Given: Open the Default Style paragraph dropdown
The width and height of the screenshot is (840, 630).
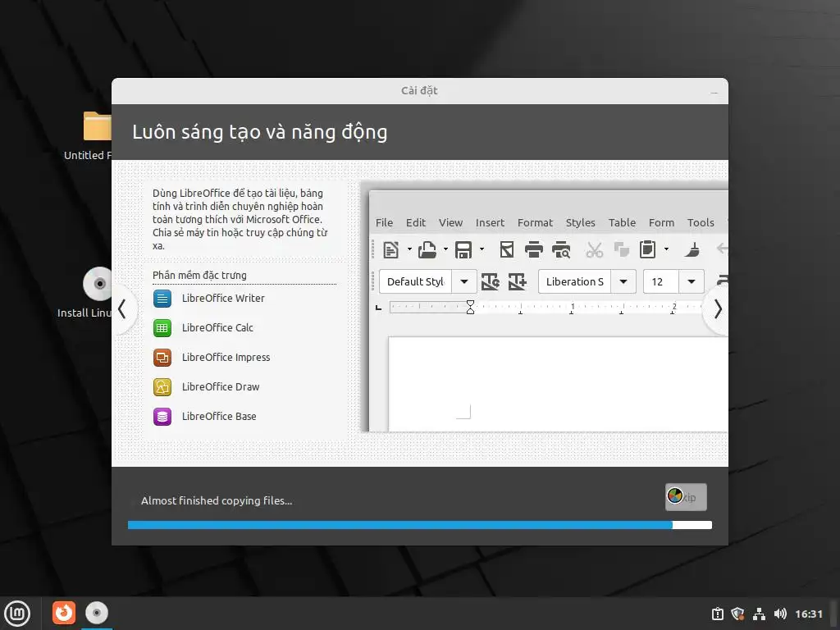Looking at the screenshot, I should (464, 282).
